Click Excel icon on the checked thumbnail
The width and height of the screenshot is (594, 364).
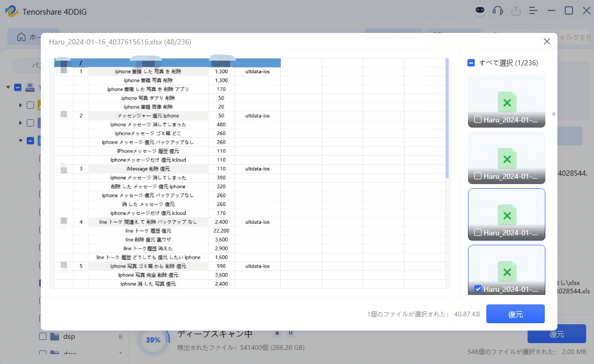tap(507, 272)
